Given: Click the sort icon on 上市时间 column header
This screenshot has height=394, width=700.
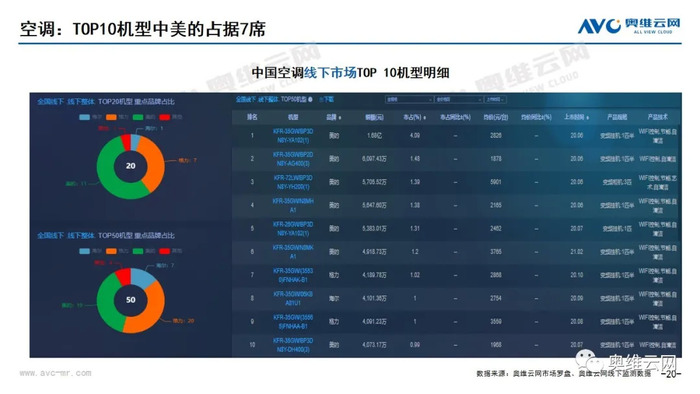Looking at the screenshot, I should [587, 118].
